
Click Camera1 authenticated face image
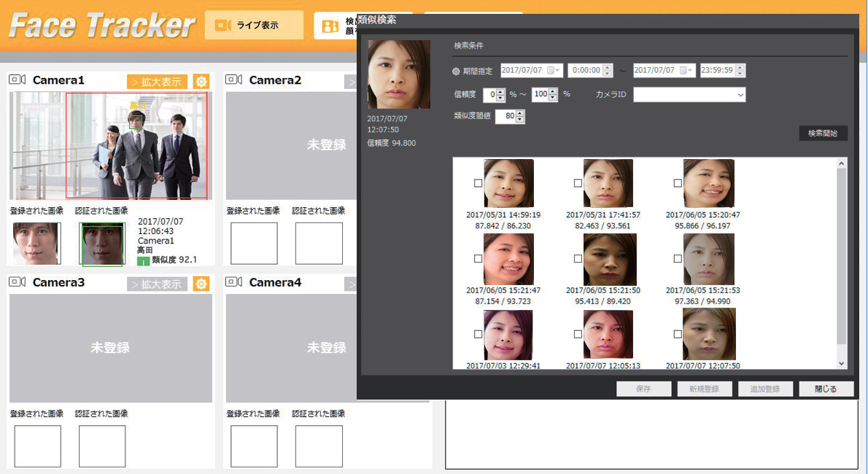[101, 244]
